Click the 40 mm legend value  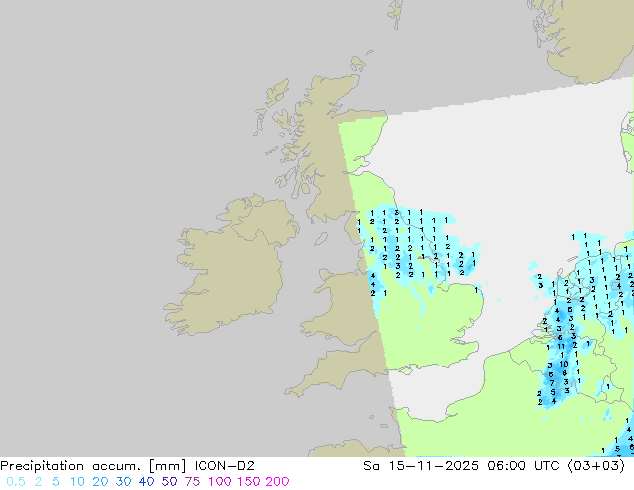point(146,482)
